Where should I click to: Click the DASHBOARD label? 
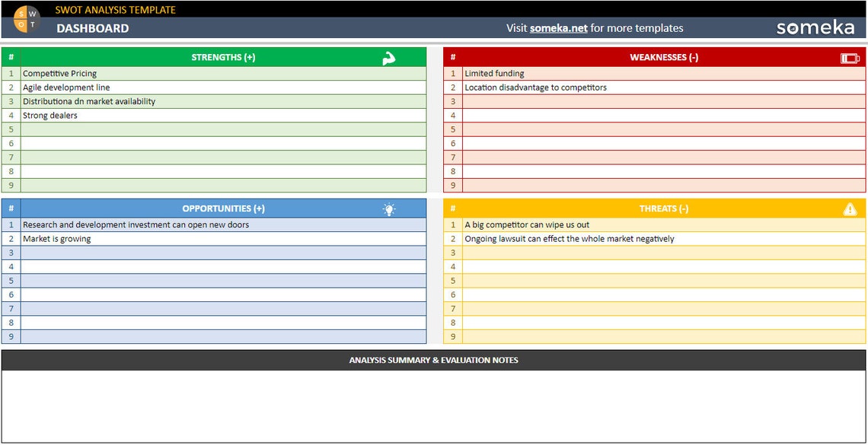pos(93,27)
